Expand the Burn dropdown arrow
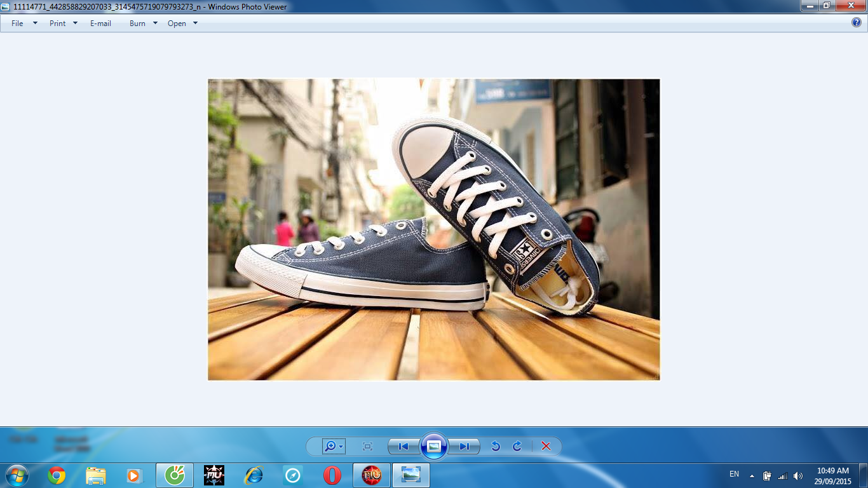 tap(155, 23)
